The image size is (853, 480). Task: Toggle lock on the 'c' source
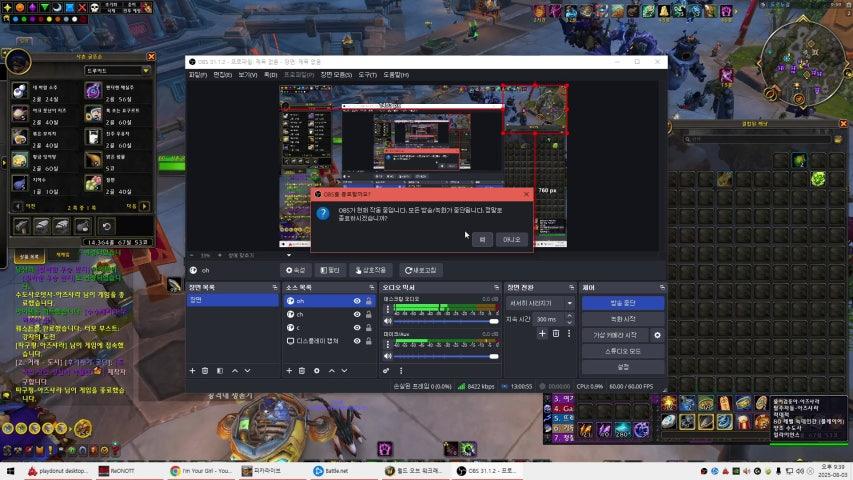[369, 328]
